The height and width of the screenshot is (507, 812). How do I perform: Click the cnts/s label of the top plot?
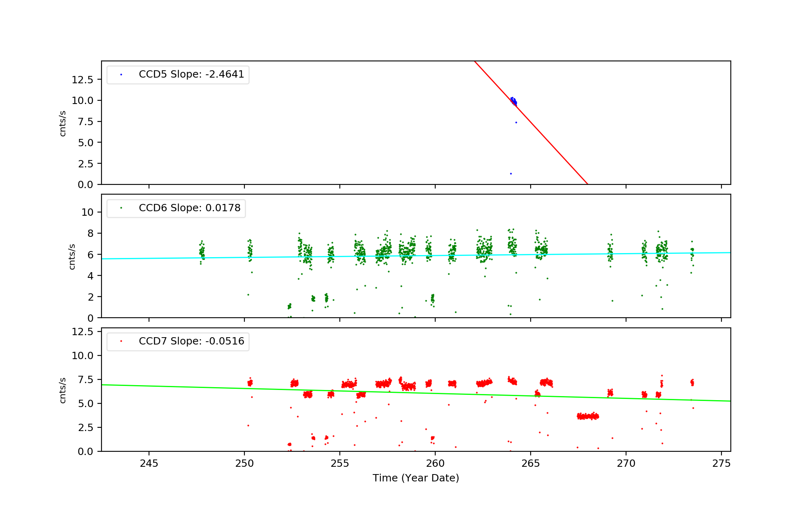pyautogui.click(x=63, y=123)
